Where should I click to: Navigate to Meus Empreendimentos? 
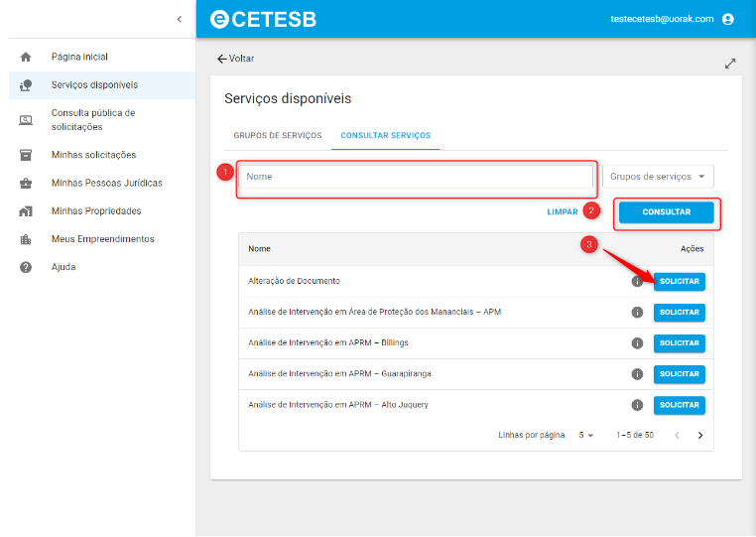(x=103, y=239)
